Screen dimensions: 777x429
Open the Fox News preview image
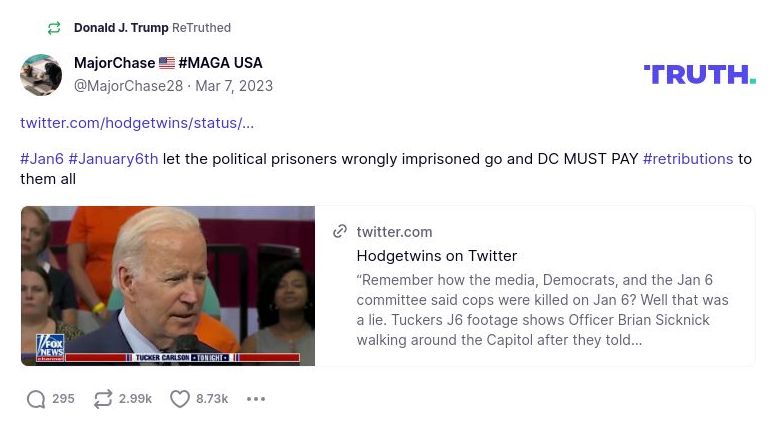click(x=168, y=286)
